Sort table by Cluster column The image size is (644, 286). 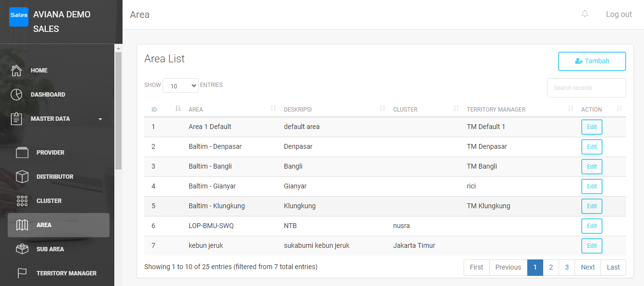(x=456, y=109)
